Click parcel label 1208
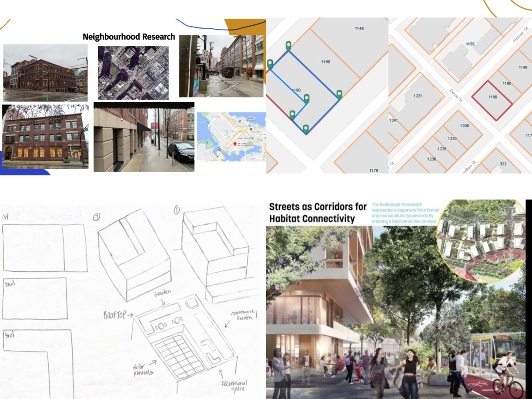This screenshot has width=532, height=399. click(464, 126)
